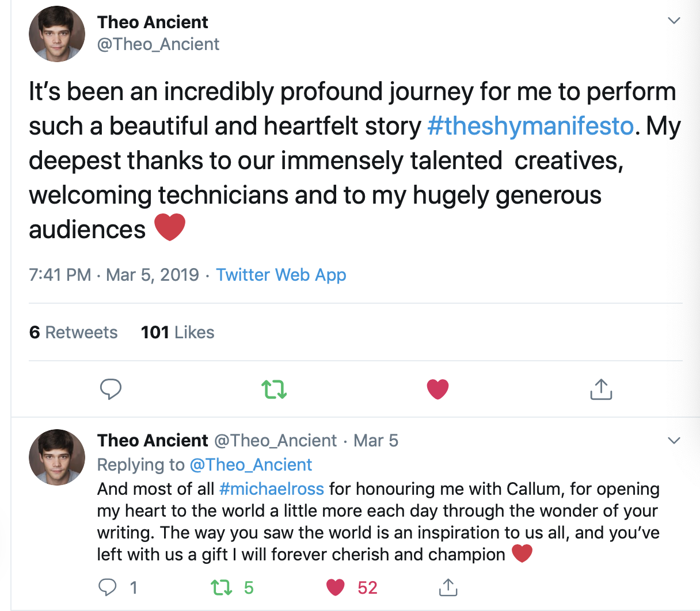Toggle retweet on the reply showing 5

220,587
